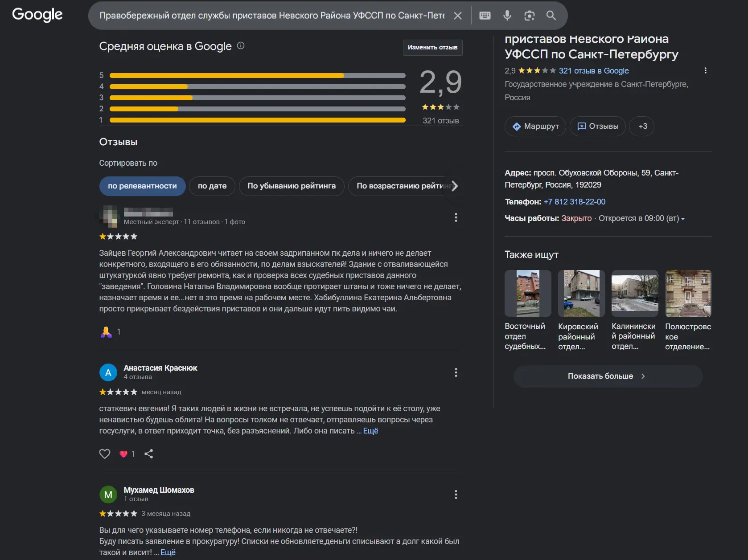
Task: Start voice search with the microphone
Action: pos(507,16)
